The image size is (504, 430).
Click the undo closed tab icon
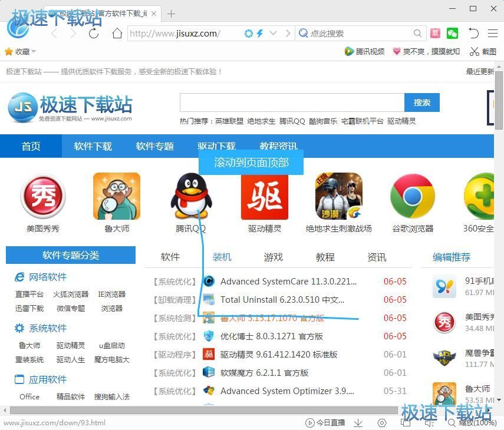click(x=473, y=33)
